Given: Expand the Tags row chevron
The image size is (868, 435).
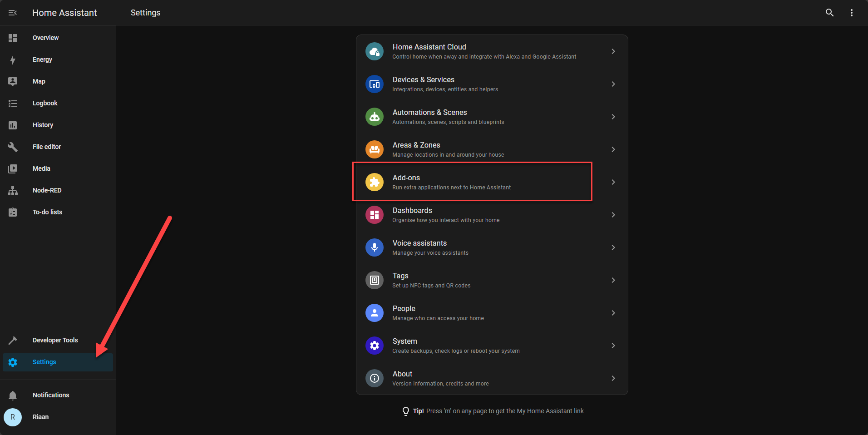Looking at the screenshot, I should pos(613,280).
